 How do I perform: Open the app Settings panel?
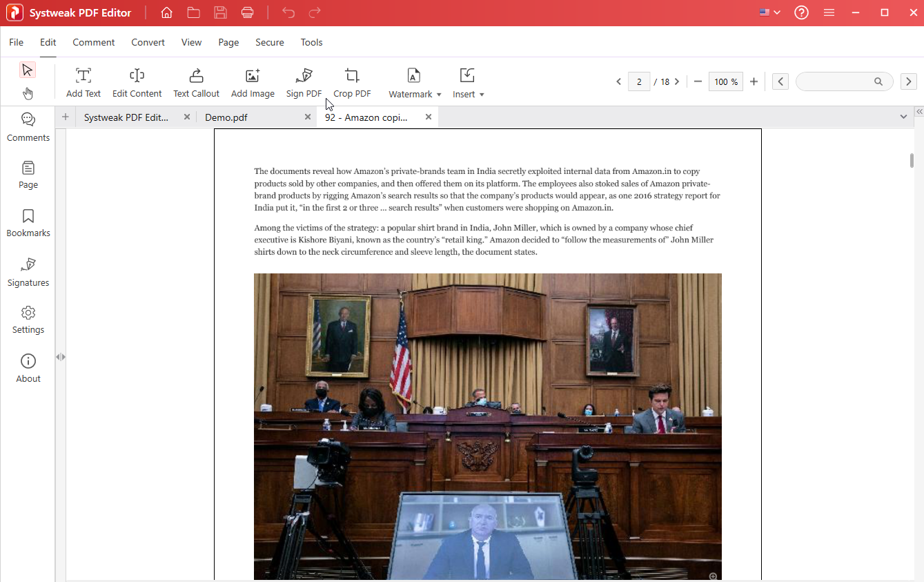click(28, 319)
